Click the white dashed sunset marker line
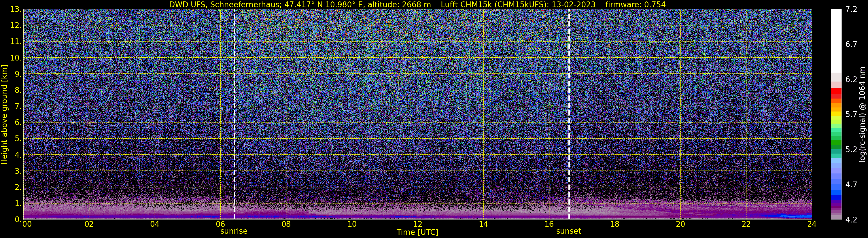 click(x=569, y=114)
